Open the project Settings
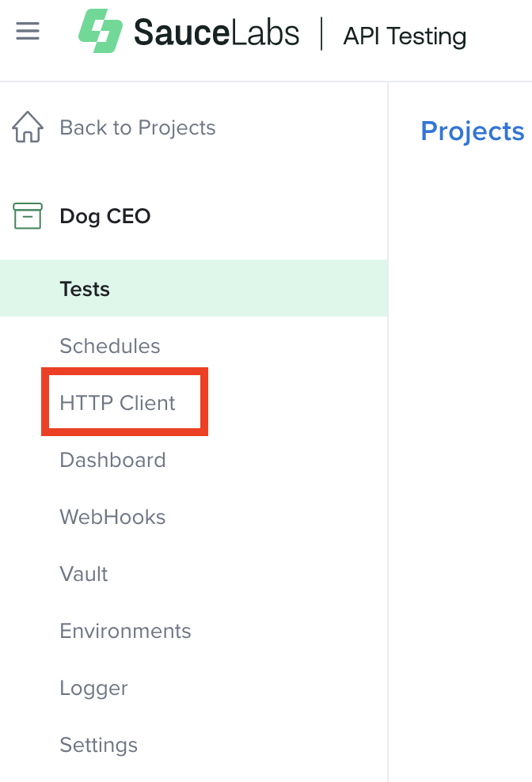Screen dimensions: 532x782 click(x=98, y=745)
